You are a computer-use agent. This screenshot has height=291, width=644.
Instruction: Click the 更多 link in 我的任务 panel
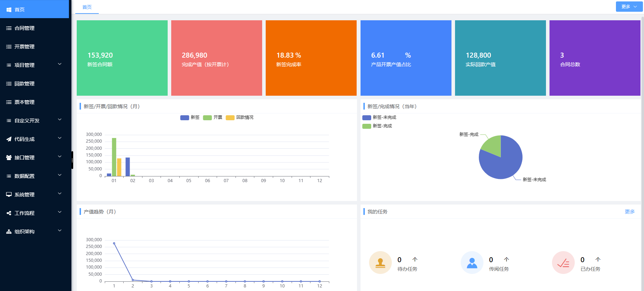pyautogui.click(x=629, y=212)
